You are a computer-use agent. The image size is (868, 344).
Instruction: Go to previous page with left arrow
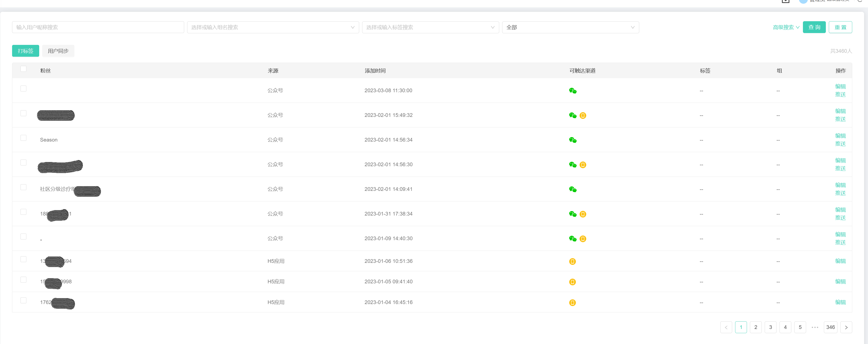click(x=726, y=327)
